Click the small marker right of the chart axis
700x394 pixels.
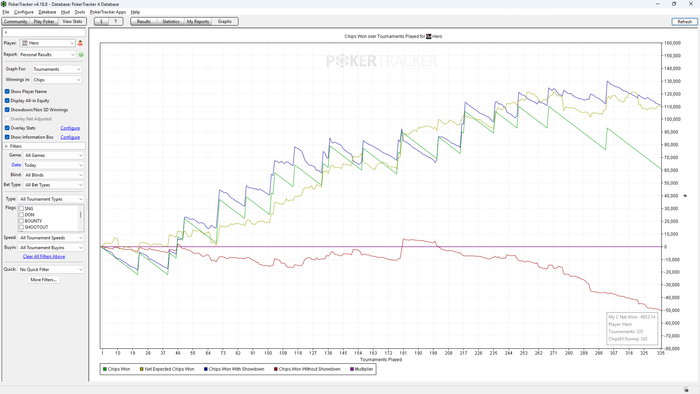685,195
